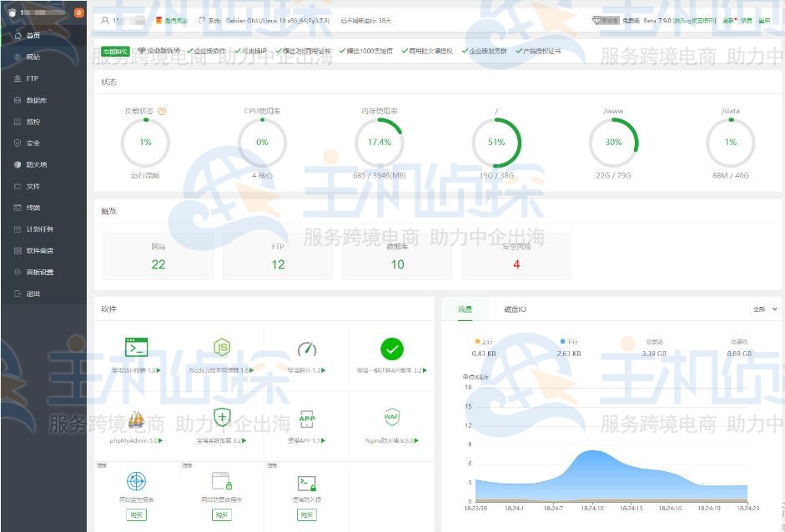Image resolution: width=785 pixels, height=532 pixels.
Task: Open 防火墙 in the sidebar menu
Action: [36, 164]
